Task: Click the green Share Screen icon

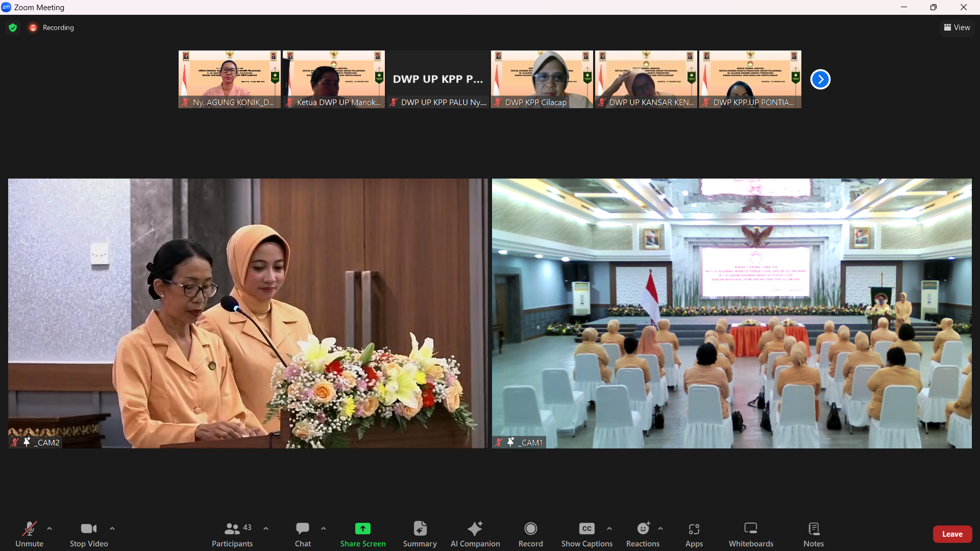Action: point(363,529)
